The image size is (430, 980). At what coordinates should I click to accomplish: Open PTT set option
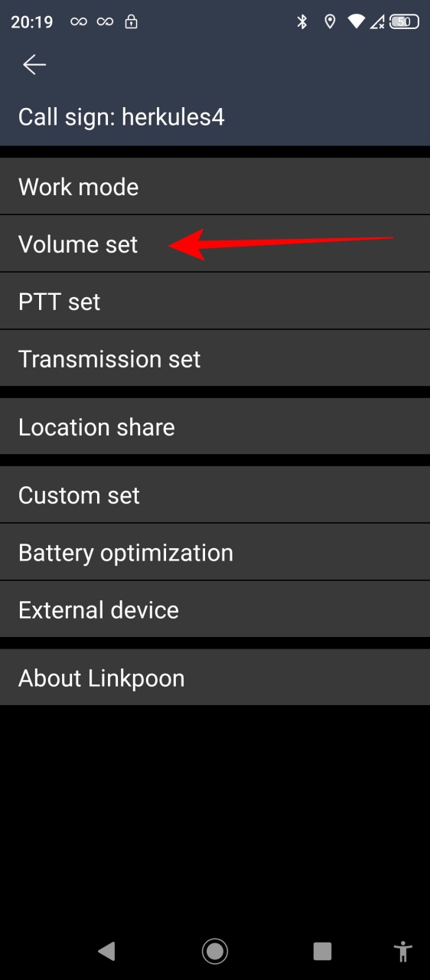[215, 302]
